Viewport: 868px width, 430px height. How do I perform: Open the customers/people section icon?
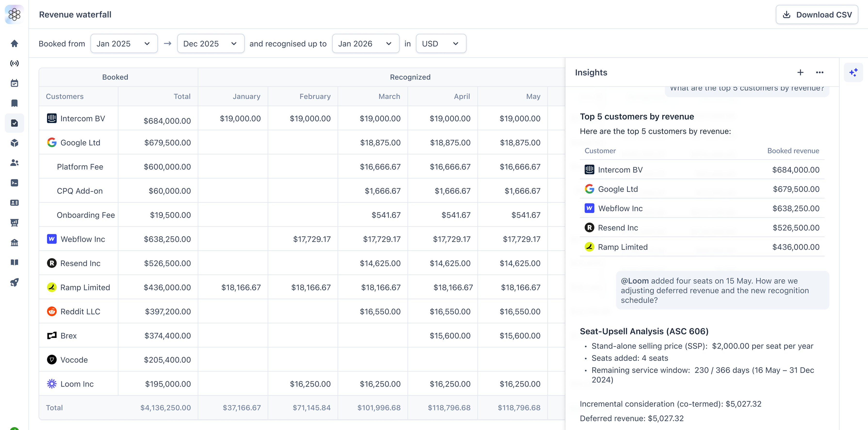14,163
